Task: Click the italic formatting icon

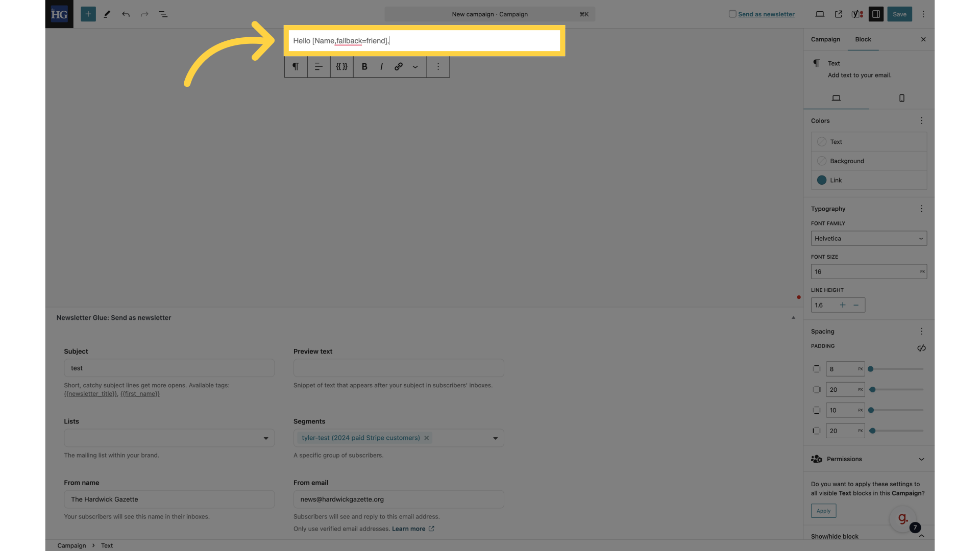Action: pyautogui.click(x=381, y=66)
